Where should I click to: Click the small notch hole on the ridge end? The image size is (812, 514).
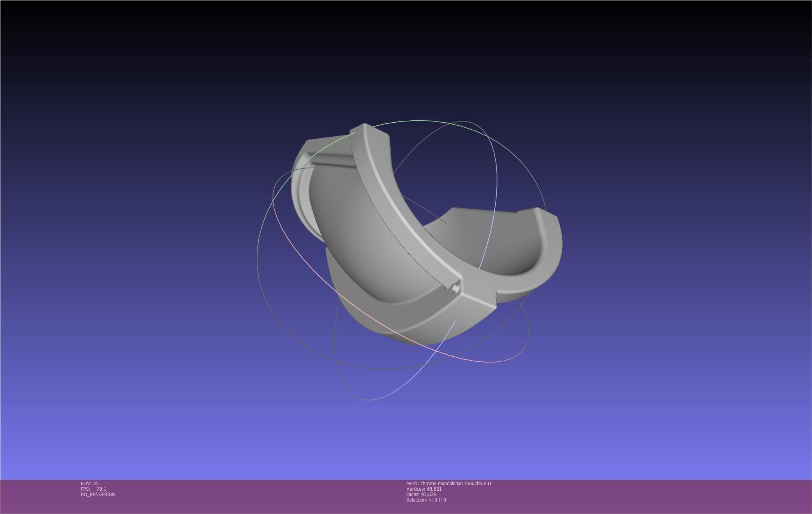[x=454, y=289]
